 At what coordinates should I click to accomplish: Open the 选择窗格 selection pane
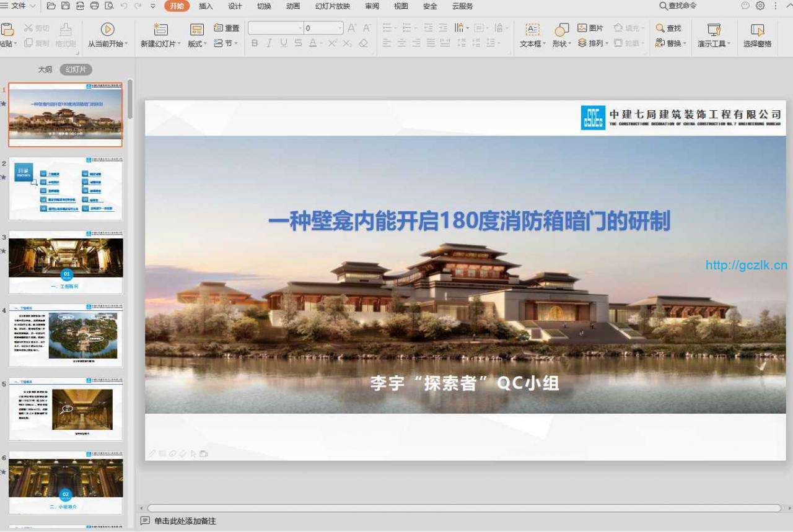tap(757, 30)
